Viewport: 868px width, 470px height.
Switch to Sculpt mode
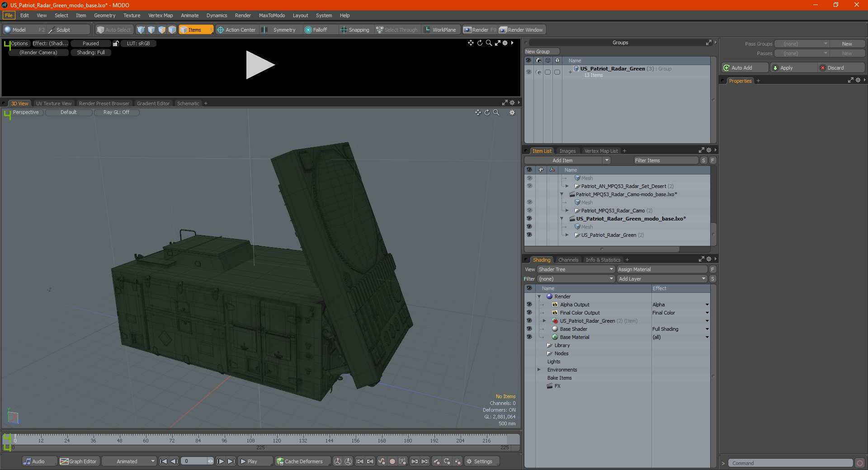69,30
